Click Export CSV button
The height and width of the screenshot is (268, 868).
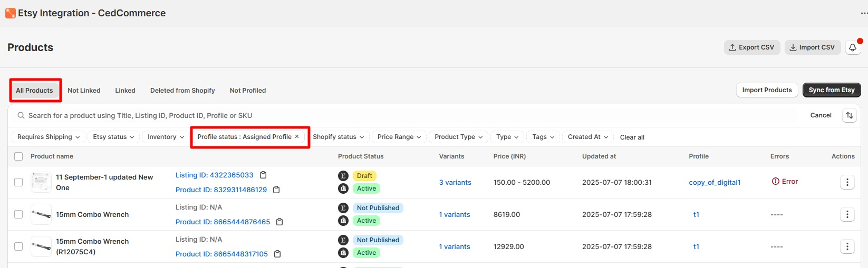752,47
